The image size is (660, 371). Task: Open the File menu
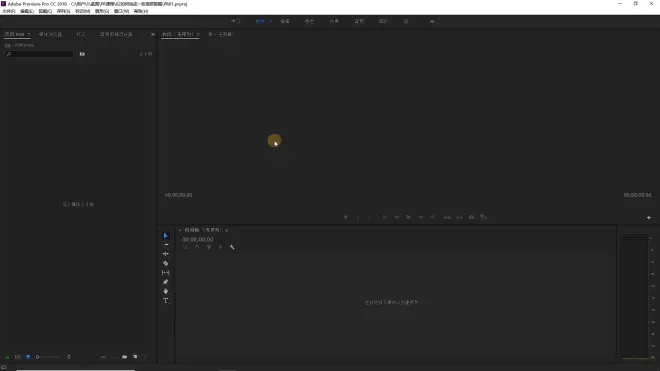[9, 11]
